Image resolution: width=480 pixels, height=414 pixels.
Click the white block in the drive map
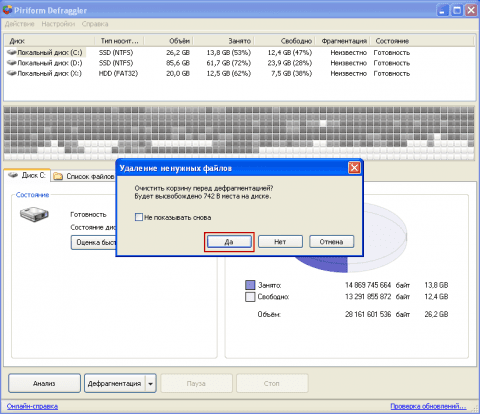point(323,123)
